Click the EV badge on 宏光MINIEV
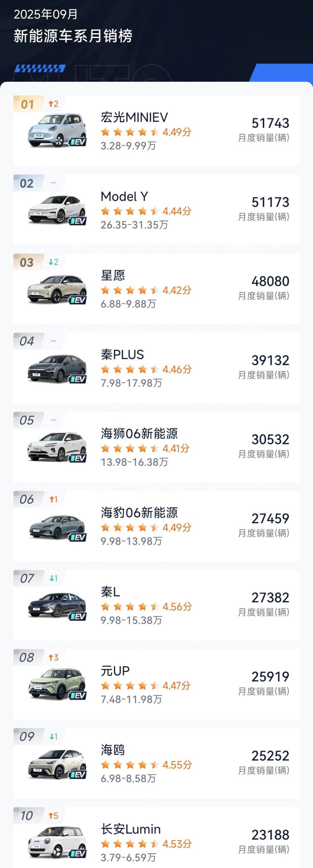 click(x=78, y=142)
